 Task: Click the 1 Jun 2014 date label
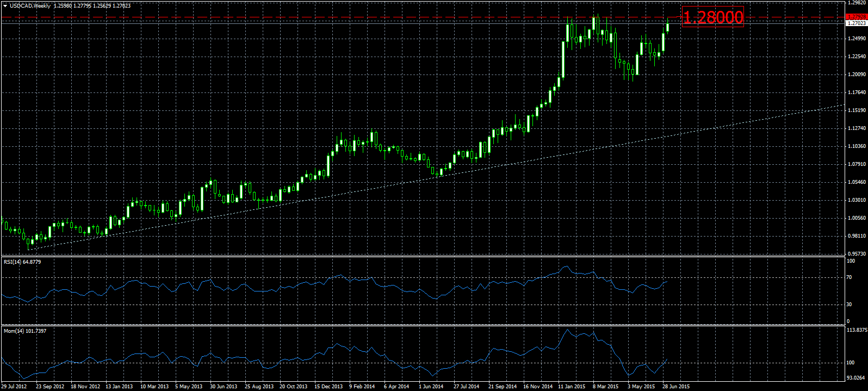[431, 387]
